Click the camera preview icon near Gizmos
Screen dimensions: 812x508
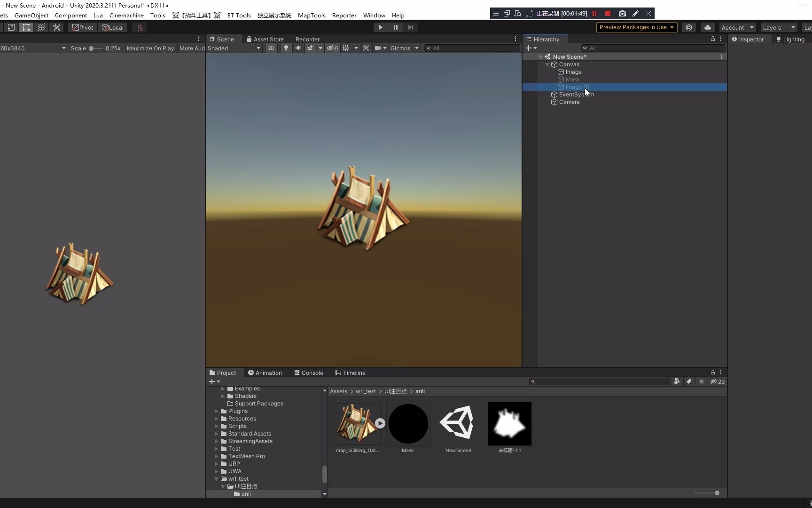(x=378, y=48)
